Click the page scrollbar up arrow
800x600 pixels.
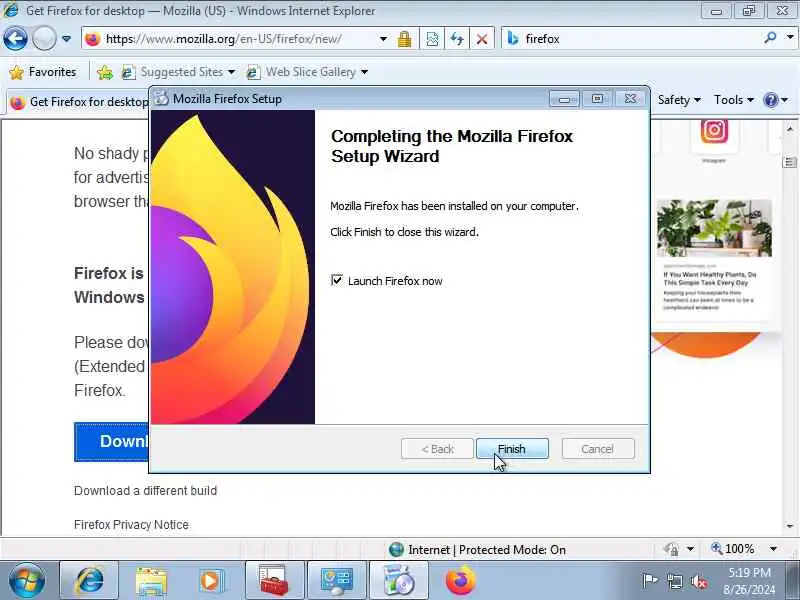(x=790, y=129)
